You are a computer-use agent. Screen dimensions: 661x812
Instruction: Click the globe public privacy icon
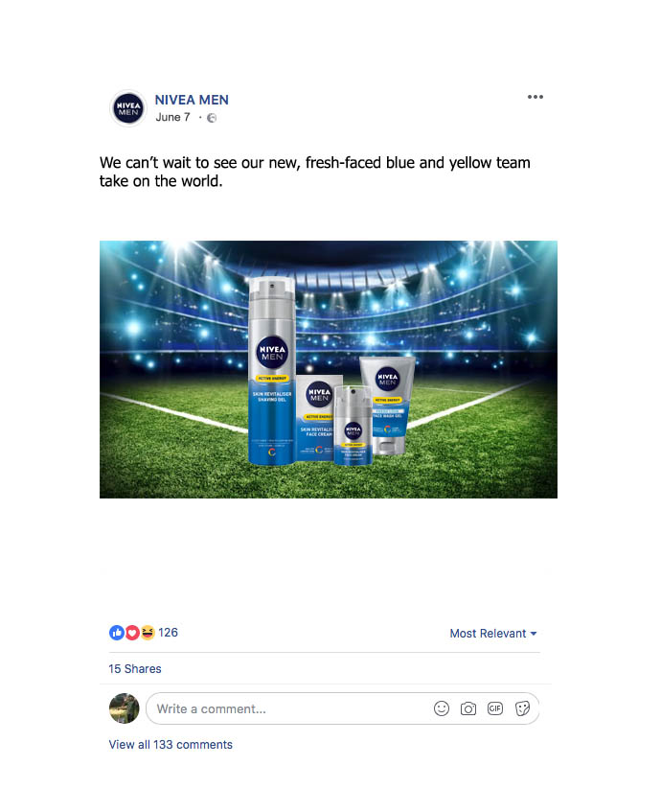coord(212,118)
